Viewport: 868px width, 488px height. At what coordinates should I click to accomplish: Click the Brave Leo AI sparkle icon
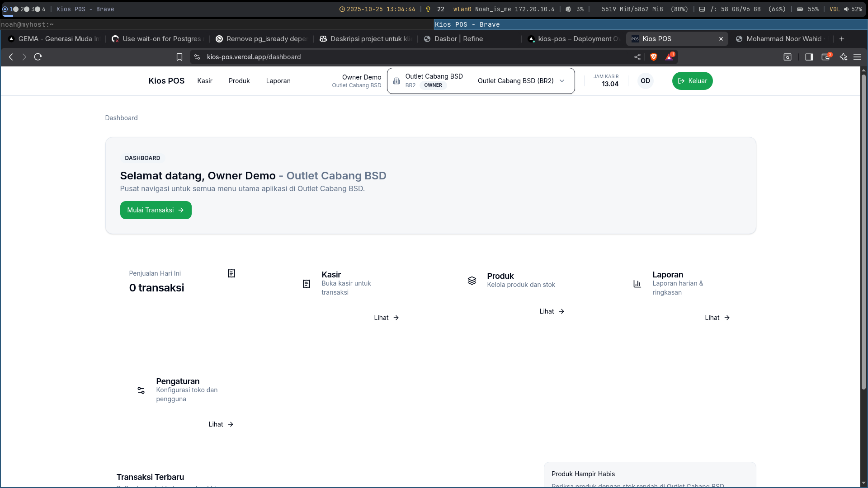click(843, 57)
